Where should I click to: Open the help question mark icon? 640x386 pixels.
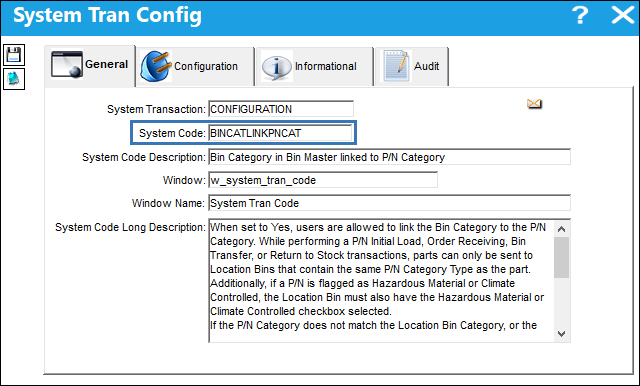pyautogui.click(x=580, y=15)
